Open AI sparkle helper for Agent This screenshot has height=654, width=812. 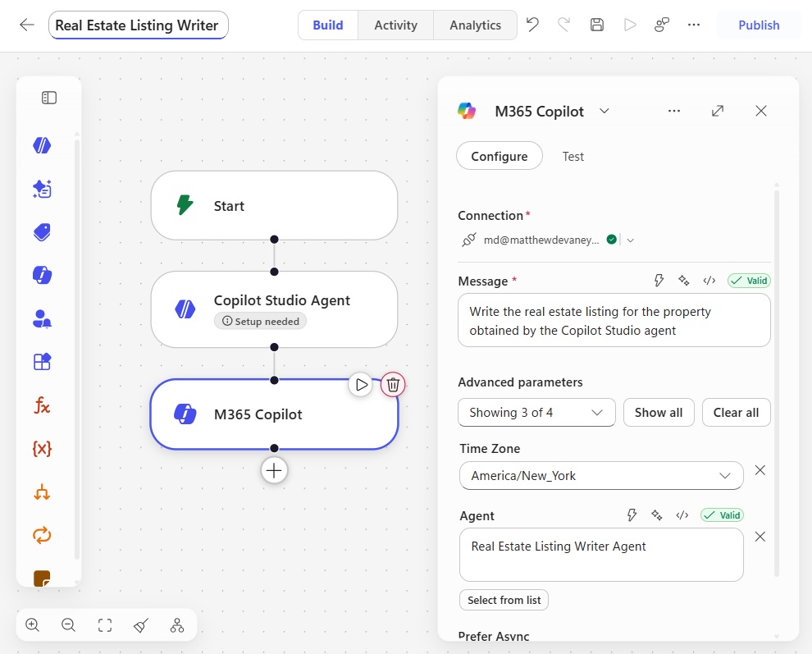pyautogui.click(x=657, y=515)
